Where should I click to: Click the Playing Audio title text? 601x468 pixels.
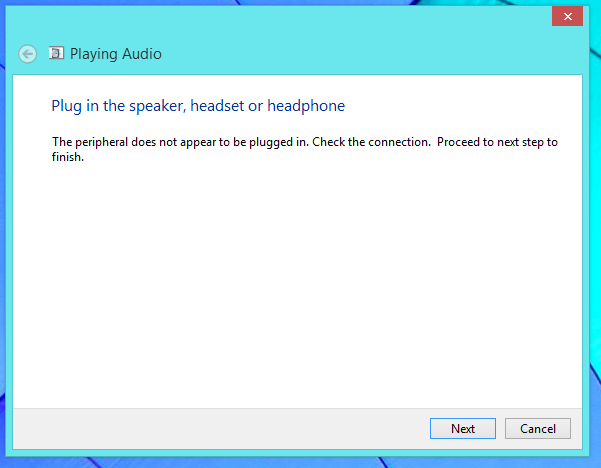(116, 54)
